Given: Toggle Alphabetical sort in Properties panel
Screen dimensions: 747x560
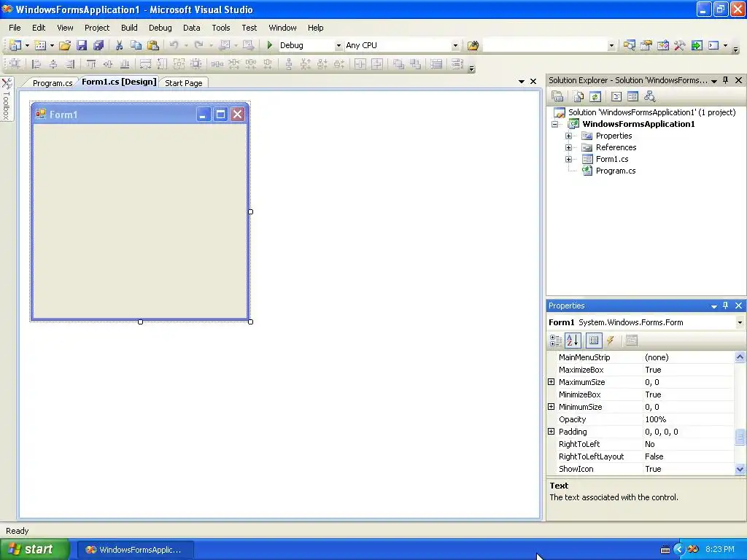Looking at the screenshot, I should (x=573, y=341).
